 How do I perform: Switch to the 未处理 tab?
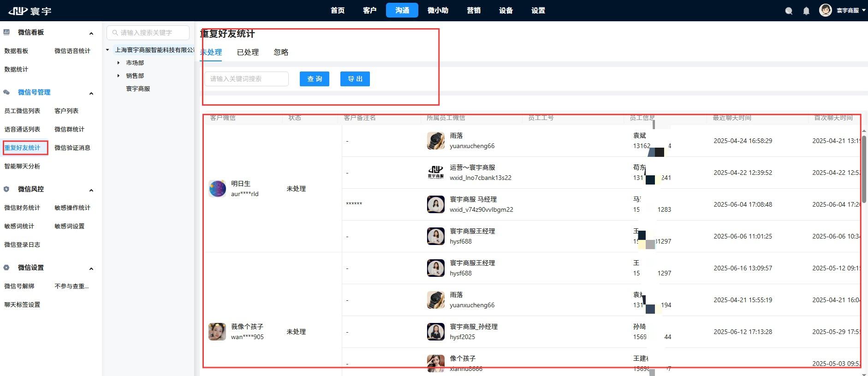[x=211, y=52]
